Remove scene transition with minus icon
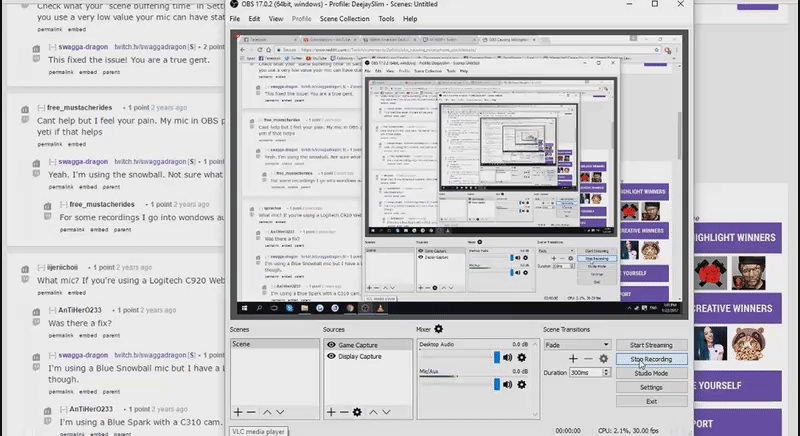 [x=588, y=359]
